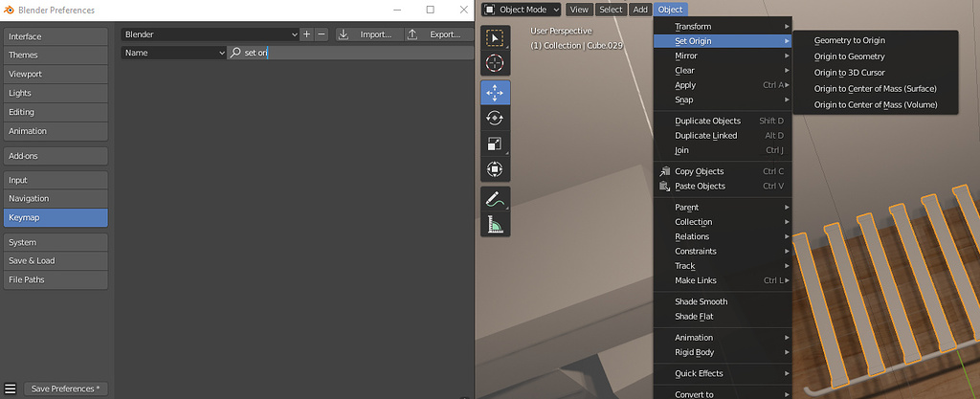The height and width of the screenshot is (399, 980).
Task: Expand the Quick Effects submenu
Action: (x=723, y=373)
